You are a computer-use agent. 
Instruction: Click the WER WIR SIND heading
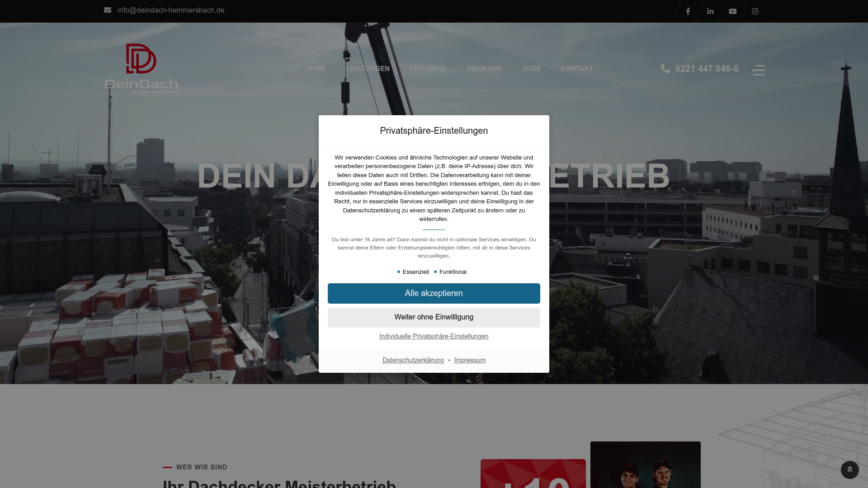(x=202, y=467)
